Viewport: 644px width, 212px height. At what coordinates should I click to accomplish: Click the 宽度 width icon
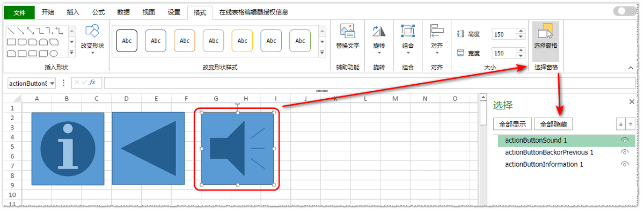pos(460,53)
